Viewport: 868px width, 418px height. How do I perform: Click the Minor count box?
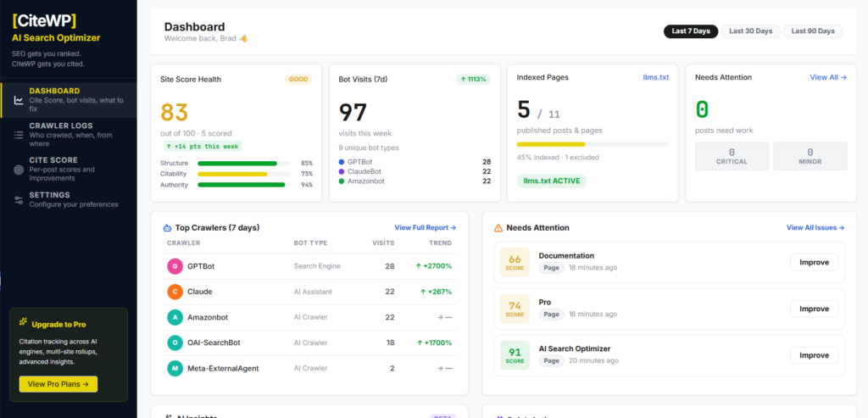810,156
